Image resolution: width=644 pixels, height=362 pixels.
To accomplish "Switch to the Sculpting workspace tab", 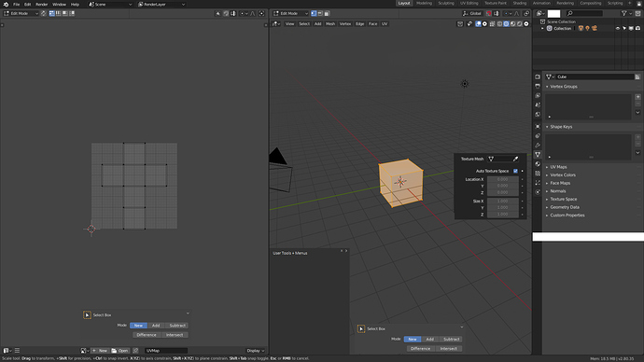I will (446, 3).
